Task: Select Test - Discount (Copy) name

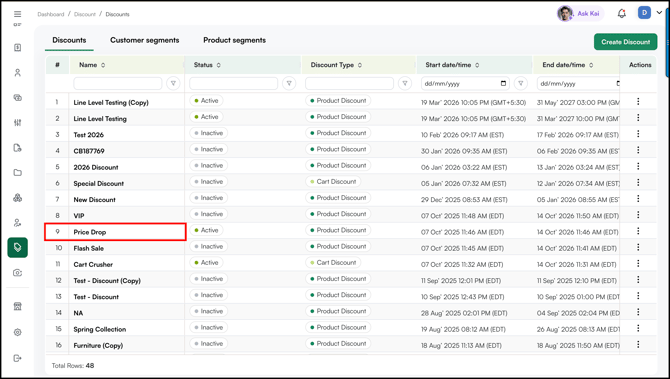Action: (x=107, y=281)
